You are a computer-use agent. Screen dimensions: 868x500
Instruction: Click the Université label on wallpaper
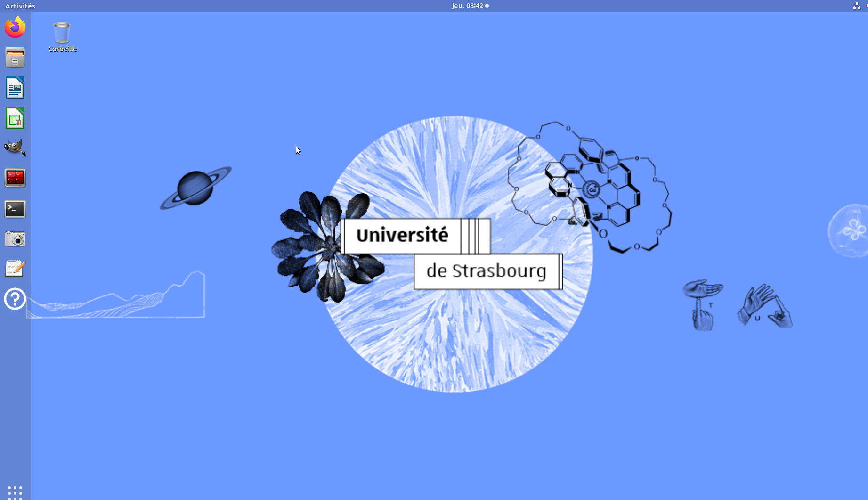click(x=402, y=235)
